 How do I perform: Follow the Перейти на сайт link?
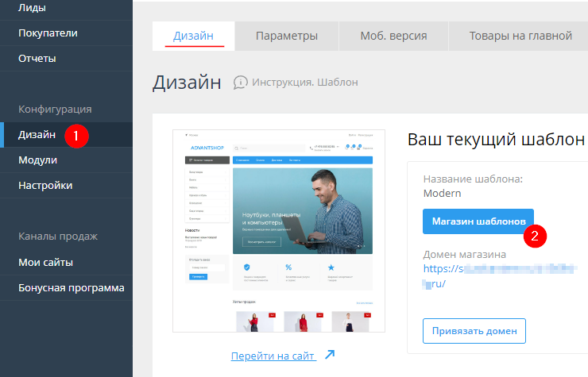[x=273, y=356]
